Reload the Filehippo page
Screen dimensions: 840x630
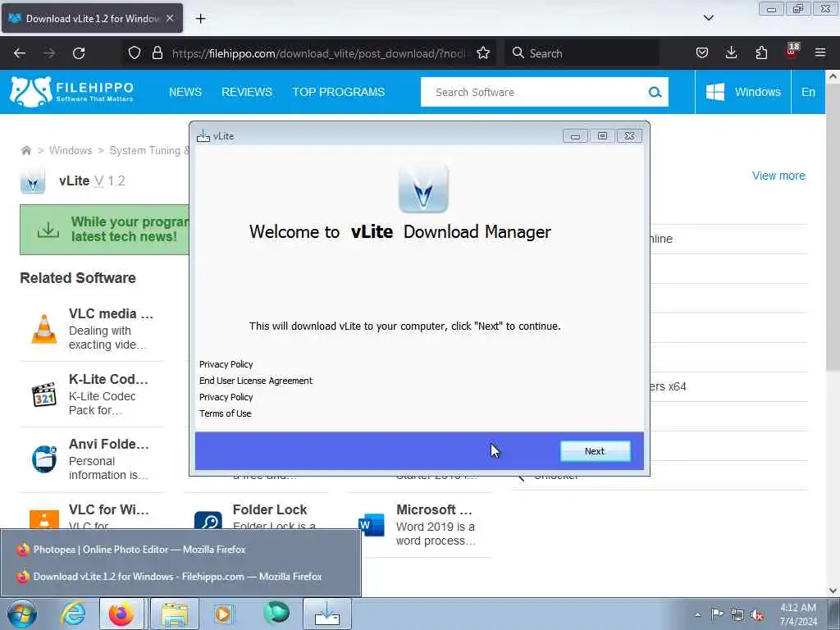[79, 53]
